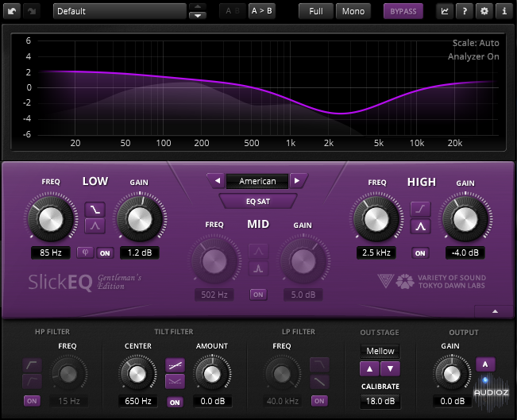
Task: Click the 15 Hz HP frequency value
Action: (x=69, y=401)
